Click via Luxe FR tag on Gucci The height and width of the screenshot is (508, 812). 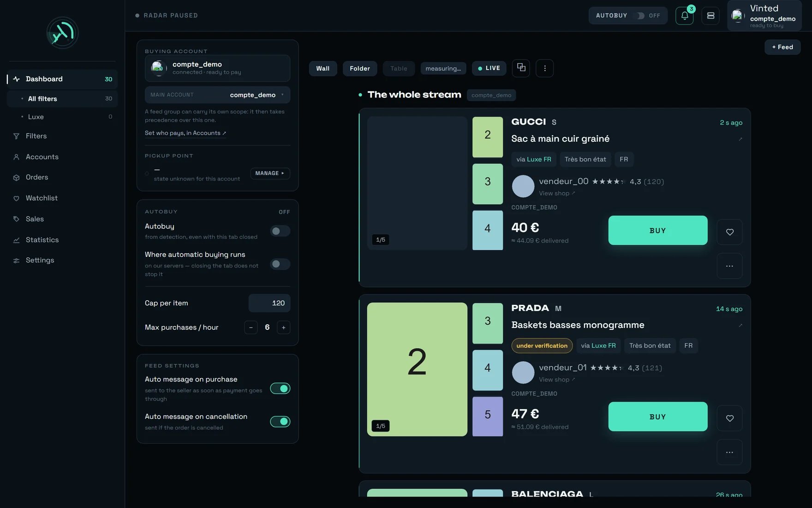click(534, 159)
